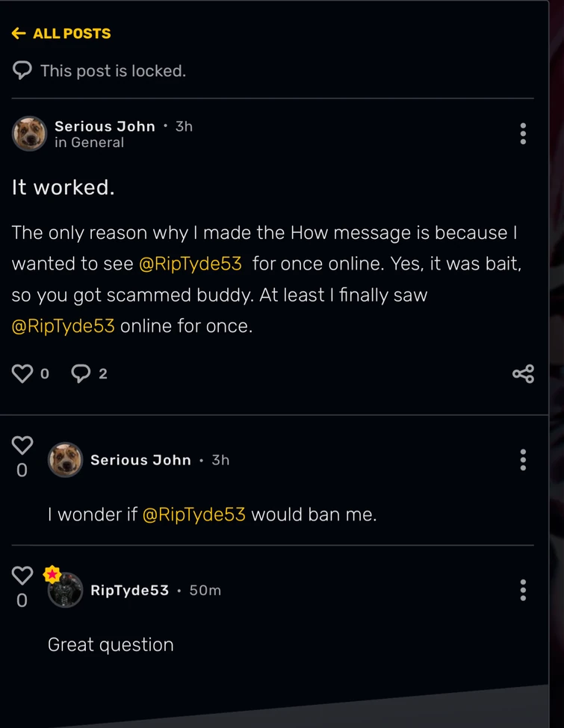This screenshot has height=728, width=564.
Task: Click @RipTyde53 mention before 'online for once'
Action: (x=63, y=326)
